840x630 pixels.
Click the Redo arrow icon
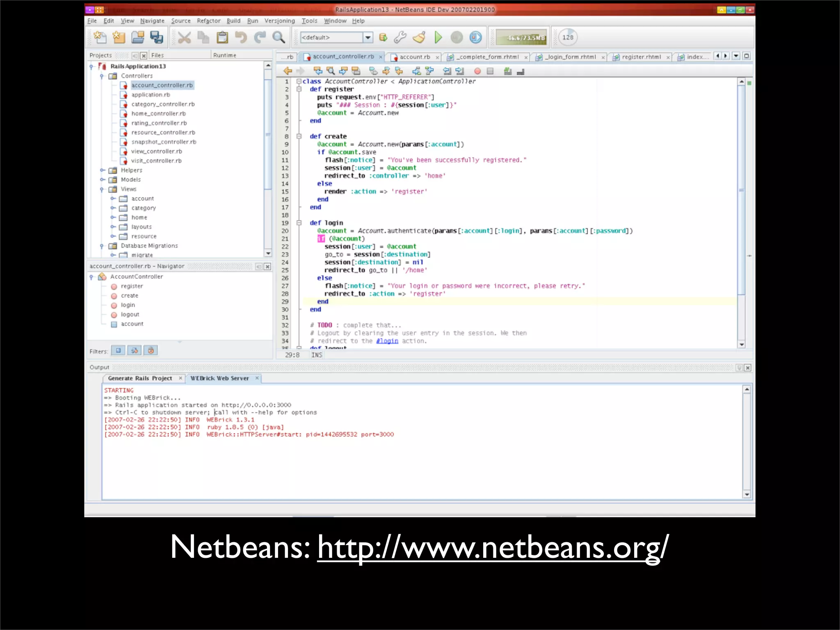point(260,38)
